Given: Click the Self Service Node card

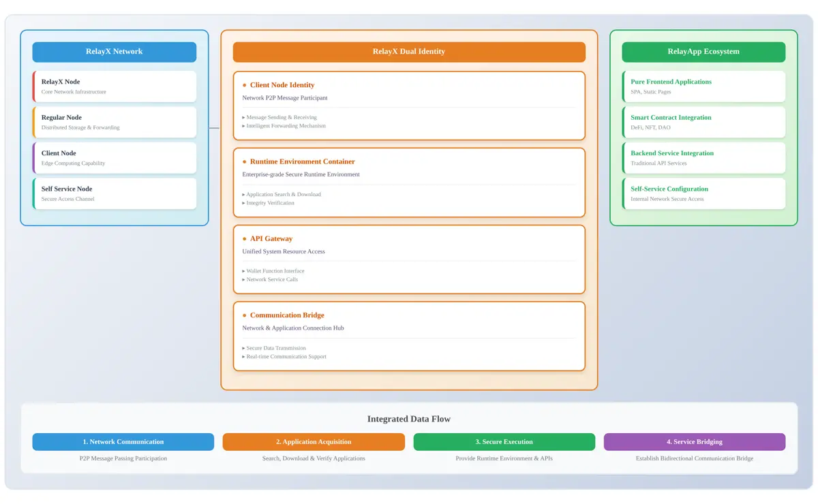Looking at the screenshot, I should click(x=114, y=193).
